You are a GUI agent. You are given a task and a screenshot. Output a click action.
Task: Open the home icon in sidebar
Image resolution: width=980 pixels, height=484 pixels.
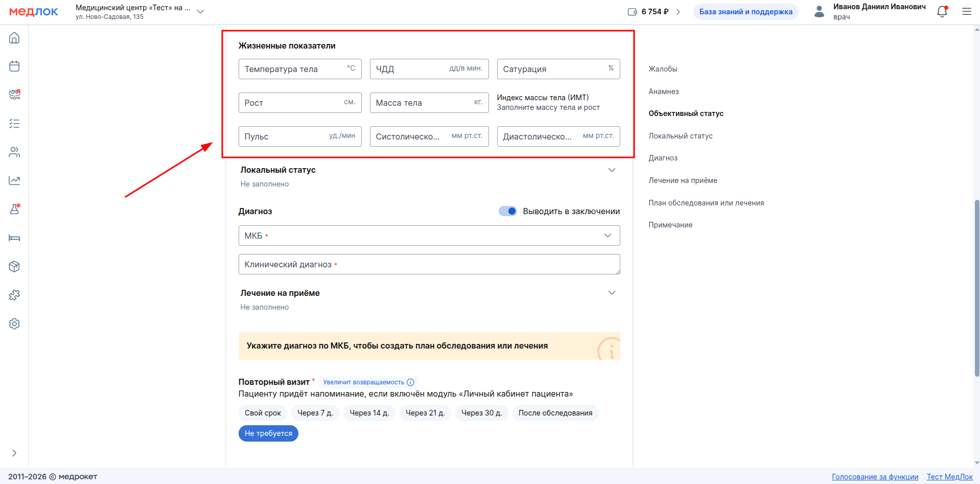[14, 38]
